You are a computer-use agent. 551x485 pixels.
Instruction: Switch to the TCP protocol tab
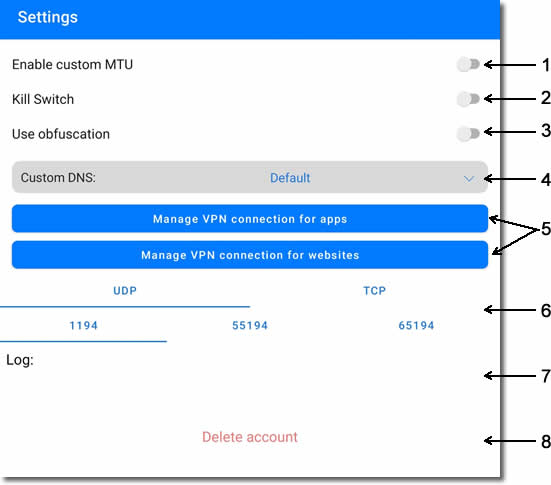pyautogui.click(x=375, y=291)
